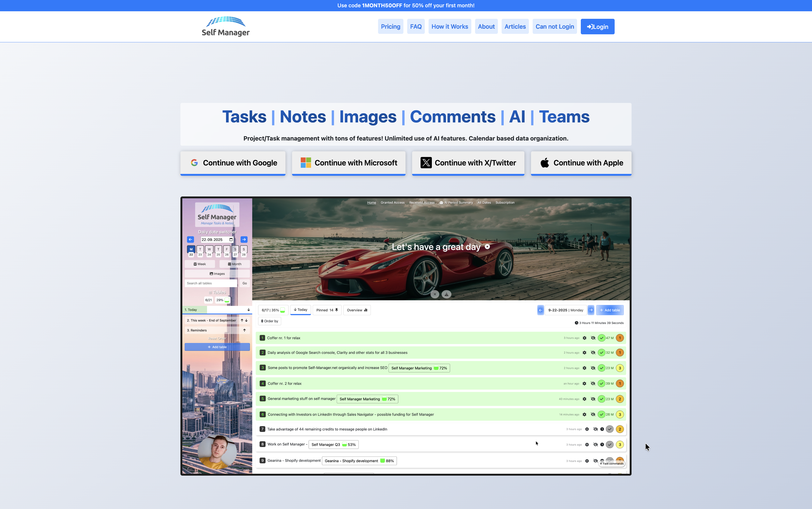Dismiss the 'Let's have a great day' message

487,247
